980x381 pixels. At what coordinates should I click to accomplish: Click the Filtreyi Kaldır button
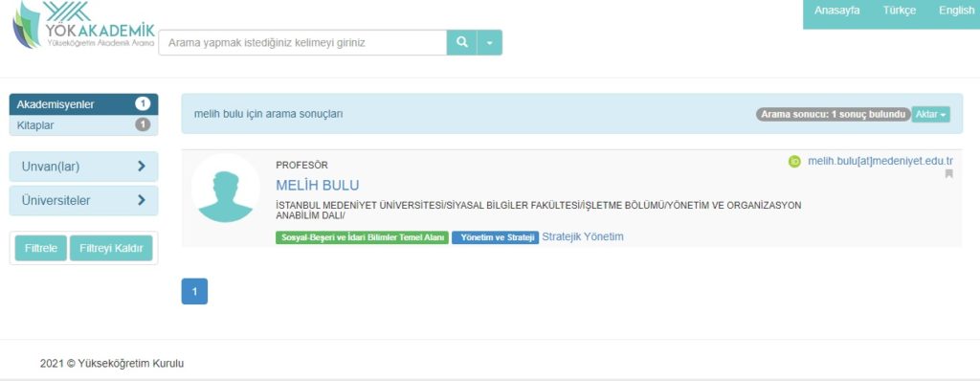(x=111, y=248)
